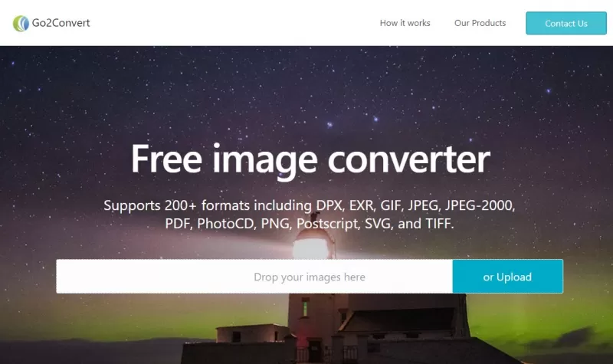The width and height of the screenshot is (613, 364).
Task: Click the or Upload button
Action: [x=507, y=277]
